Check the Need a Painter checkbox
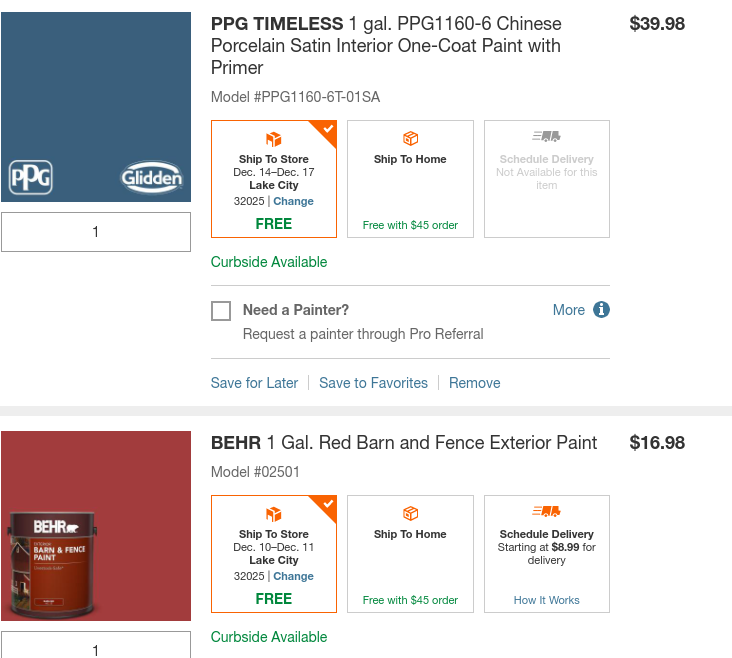The image size is (732, 658). pyautogui.click(x=221, y=311)
